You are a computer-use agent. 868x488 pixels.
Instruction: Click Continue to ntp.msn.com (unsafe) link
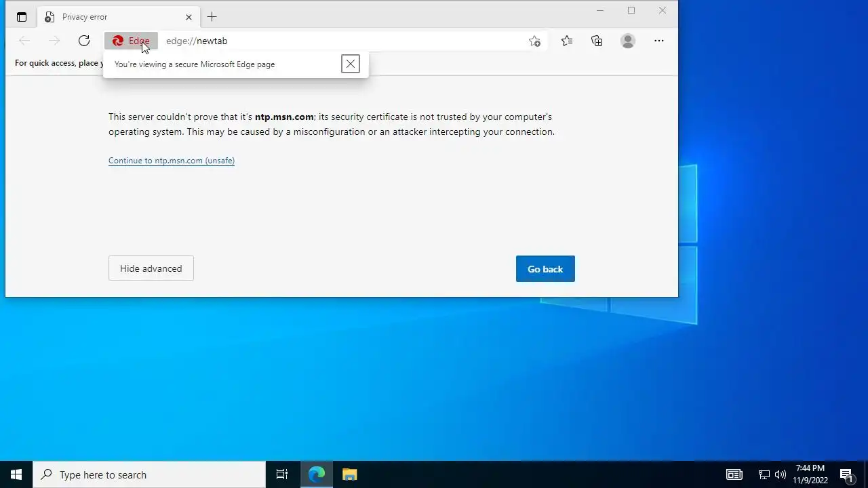pos(172,161)
